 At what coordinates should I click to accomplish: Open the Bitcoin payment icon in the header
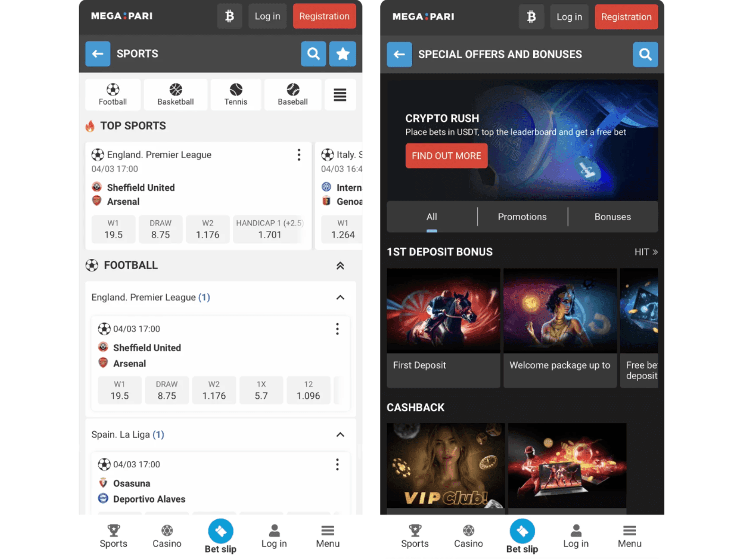point(229,16)
